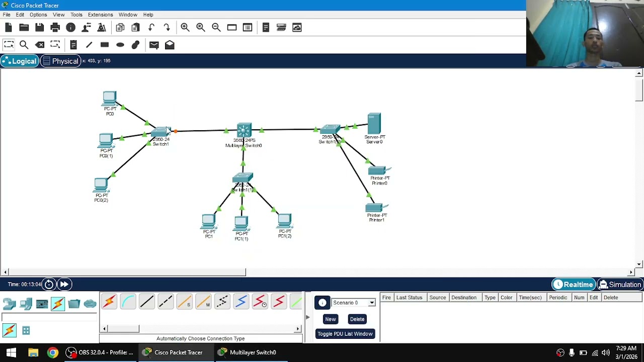Switch to Logical workspace view
Screen dimensions: 644x362
tap(19, 61)
